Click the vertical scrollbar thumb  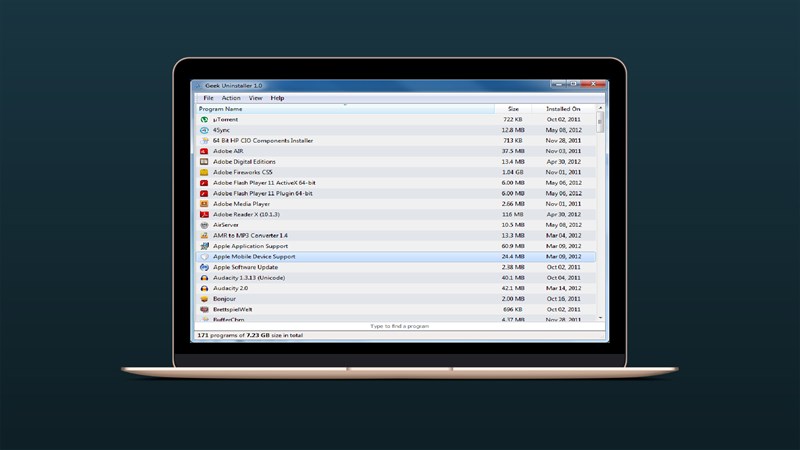tap(600, 122)
